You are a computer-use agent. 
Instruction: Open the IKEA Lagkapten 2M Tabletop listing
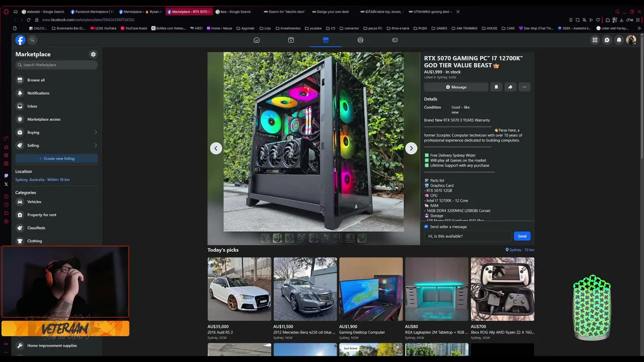click(437, 299)
